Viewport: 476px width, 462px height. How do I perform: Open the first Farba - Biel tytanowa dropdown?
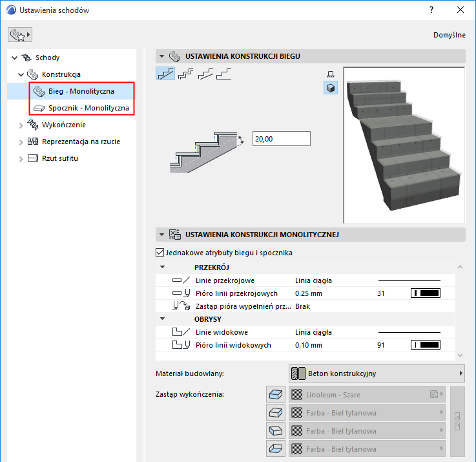point(367,412)
